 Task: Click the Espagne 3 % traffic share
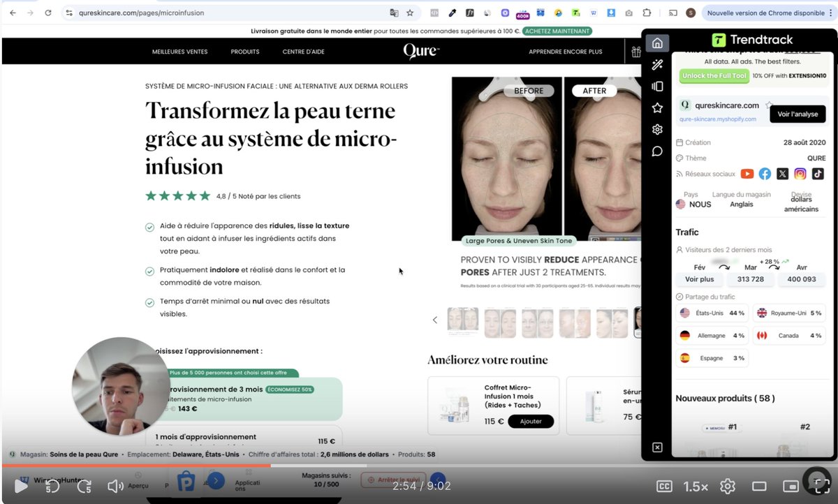[x=712, y=358]
